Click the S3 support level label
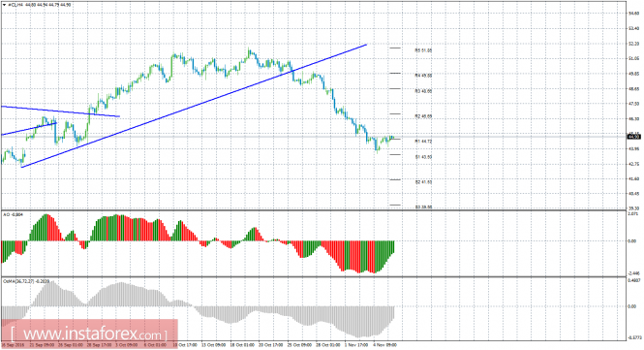Image resolution: width=644 pixels, height=350 pixels. pyautogui.click(x=423, y=207)
